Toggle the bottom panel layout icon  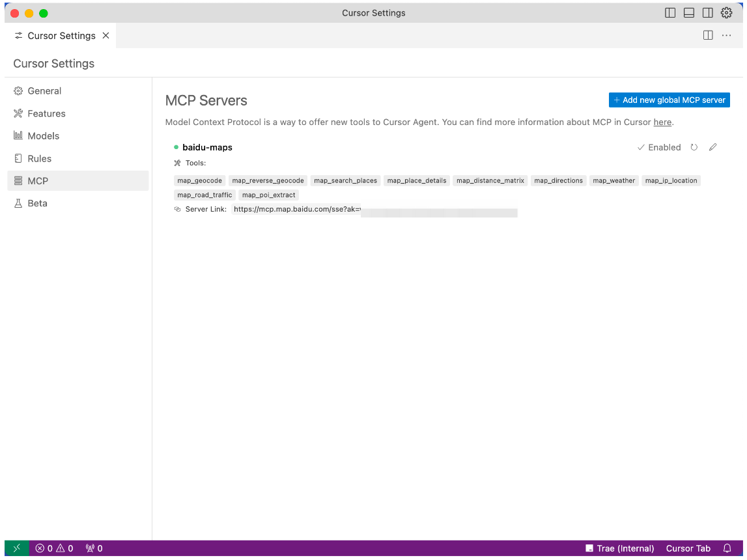pyautogui.click(x=689, y=13)
